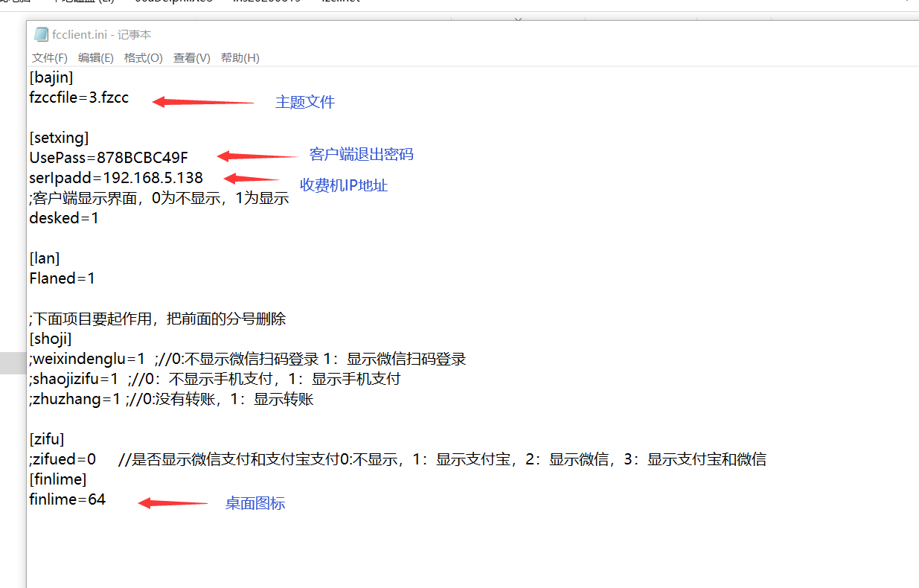Open the 帮助(H) menu

coord(240,58)
